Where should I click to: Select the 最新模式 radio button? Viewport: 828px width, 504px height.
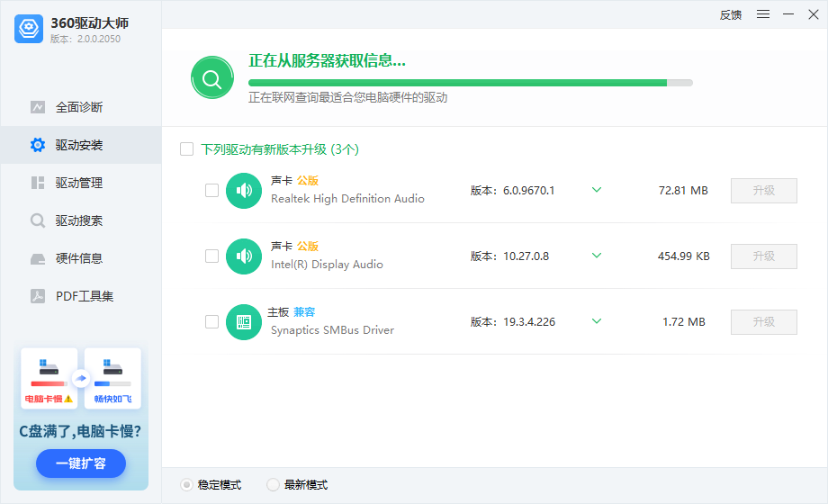tap(273, 484)
